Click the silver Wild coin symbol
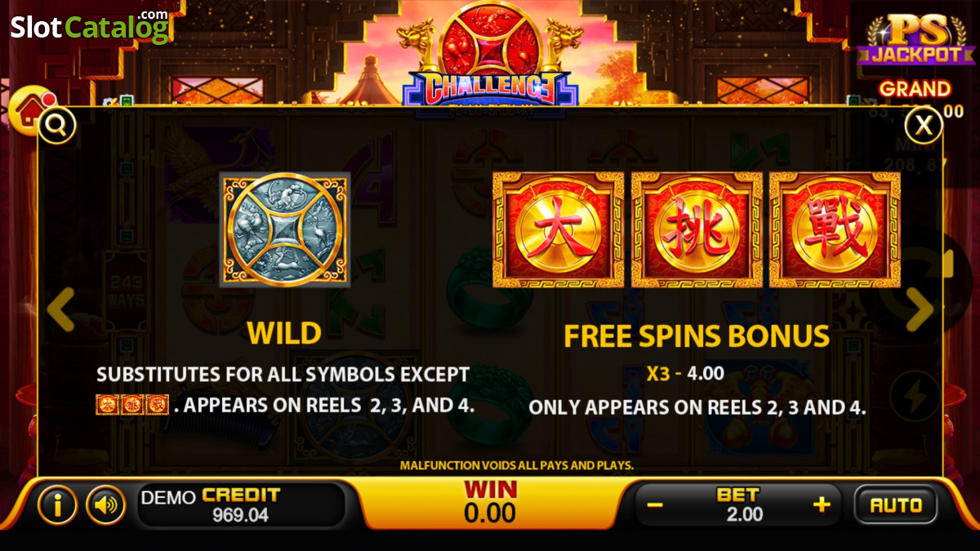The height and width of the screenshot is (551, 980). click(x=285, y=229)
